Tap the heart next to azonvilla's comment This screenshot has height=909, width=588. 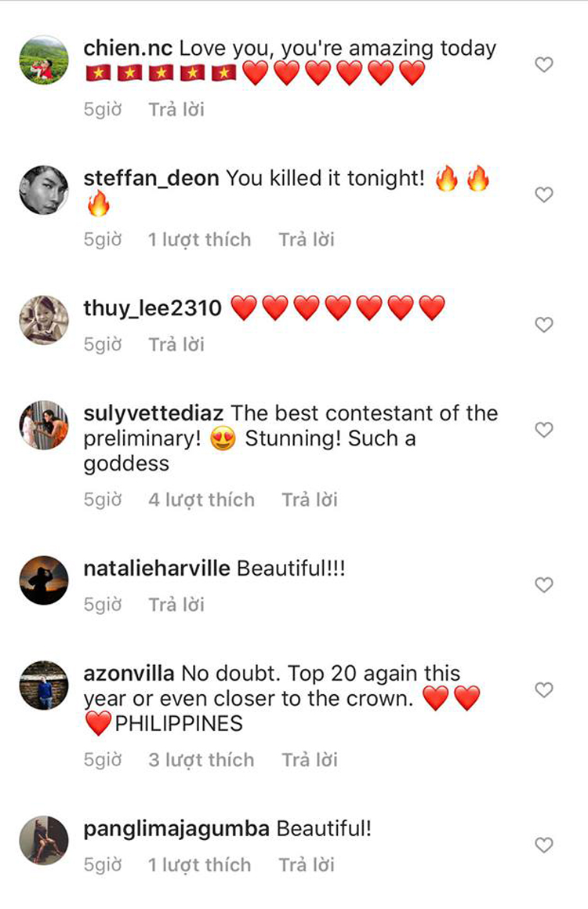544,690
